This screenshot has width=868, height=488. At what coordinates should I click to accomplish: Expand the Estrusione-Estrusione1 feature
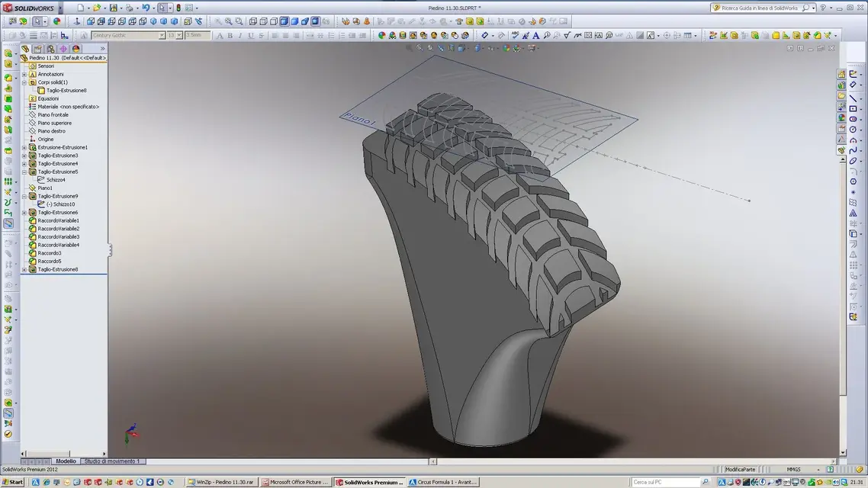click(x=24, y=148)
